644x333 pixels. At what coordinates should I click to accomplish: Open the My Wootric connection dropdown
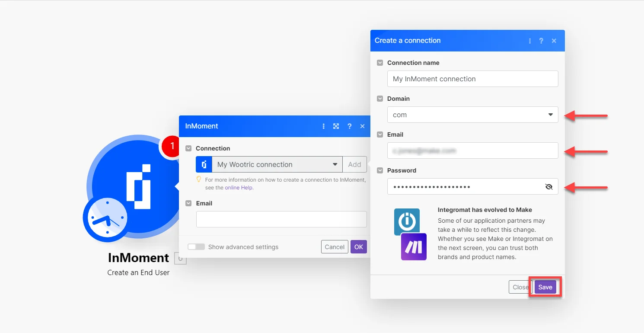tap(277, 164)
